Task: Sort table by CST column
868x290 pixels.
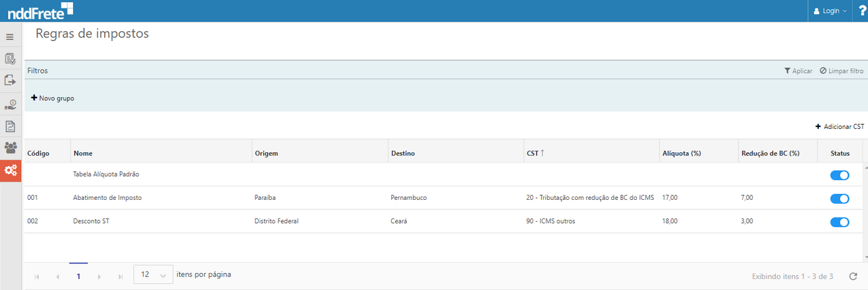Action: 535,154
